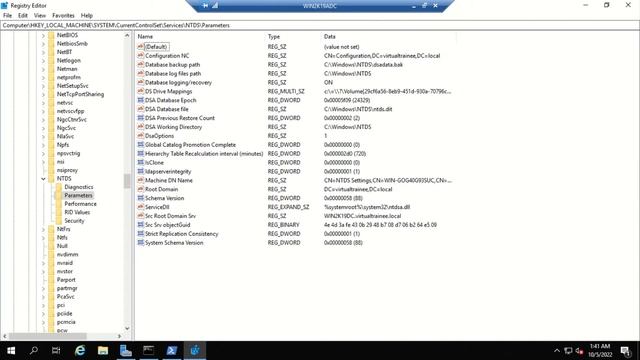Click the registry path address bar
The height and width of the screenshot is (360, 640).
(x=320, y=25)
